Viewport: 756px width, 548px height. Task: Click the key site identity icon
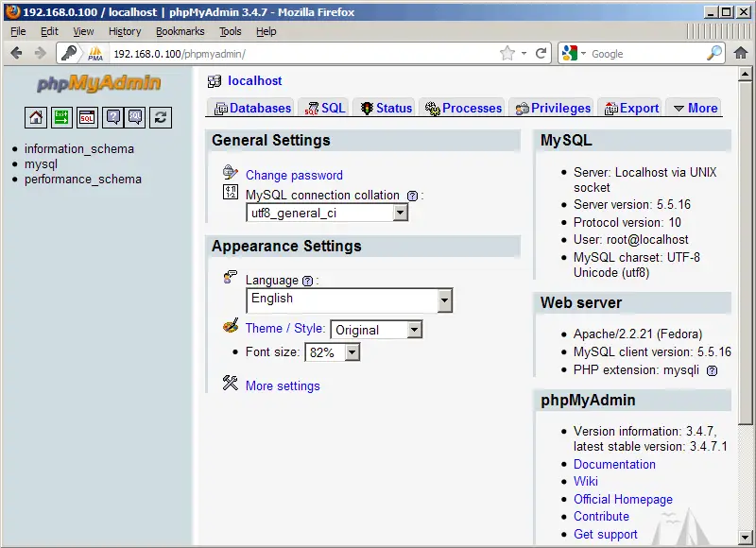pyautogui.click(x=69, y=53)
